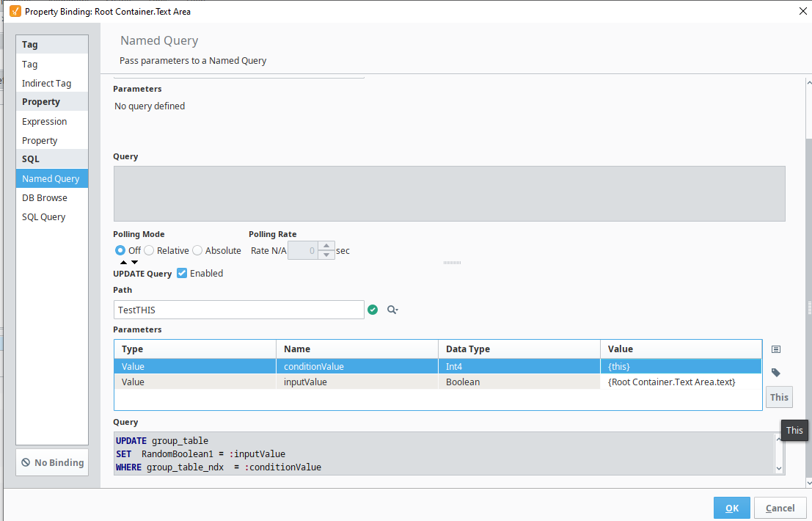This screenshot has width=812, height=521.
Task: Click the No Binding button
Action: point(51,462)
